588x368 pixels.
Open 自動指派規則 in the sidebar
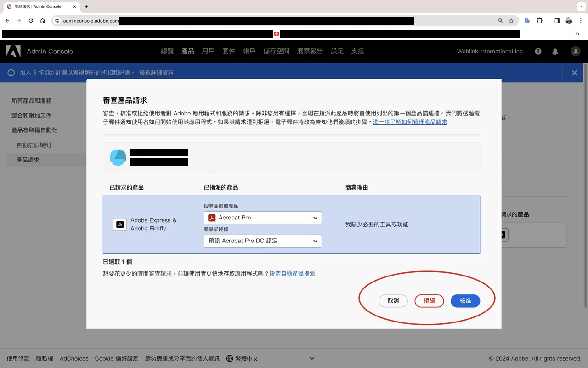tap(34, 145)
